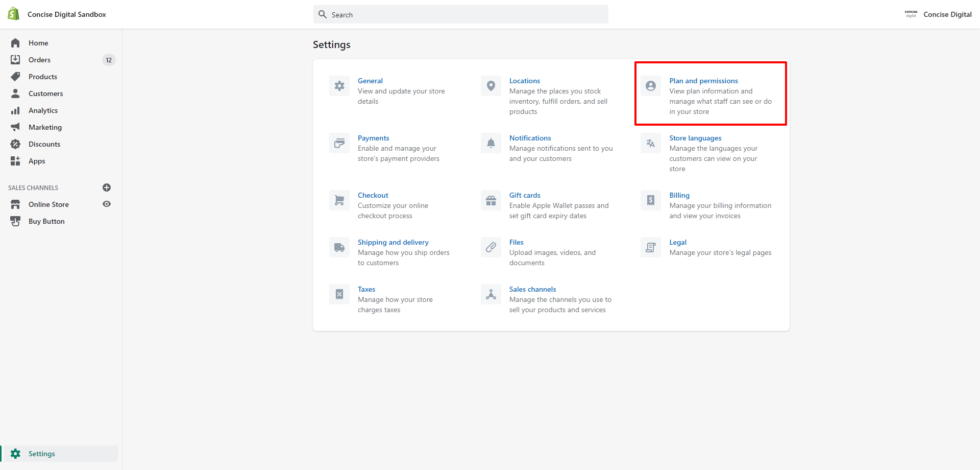
Task: Select the Products sidebar icon
Action: (x=15, y=77)
